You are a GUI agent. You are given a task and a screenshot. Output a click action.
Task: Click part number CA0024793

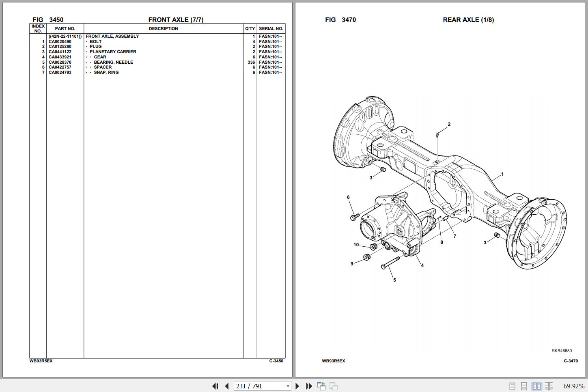click(60, 72)
